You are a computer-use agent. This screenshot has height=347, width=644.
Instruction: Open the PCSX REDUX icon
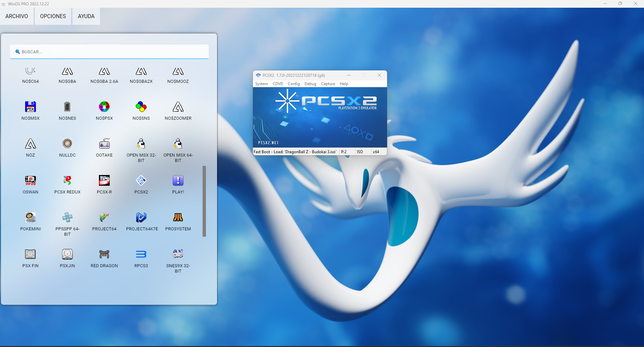67,180
